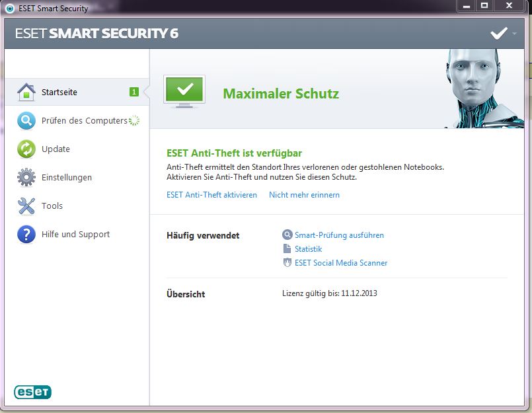Run Smart-Prüfung ausführen link
Image resolution: width=532 pixels, height=413 pixels.
[339, 235]
